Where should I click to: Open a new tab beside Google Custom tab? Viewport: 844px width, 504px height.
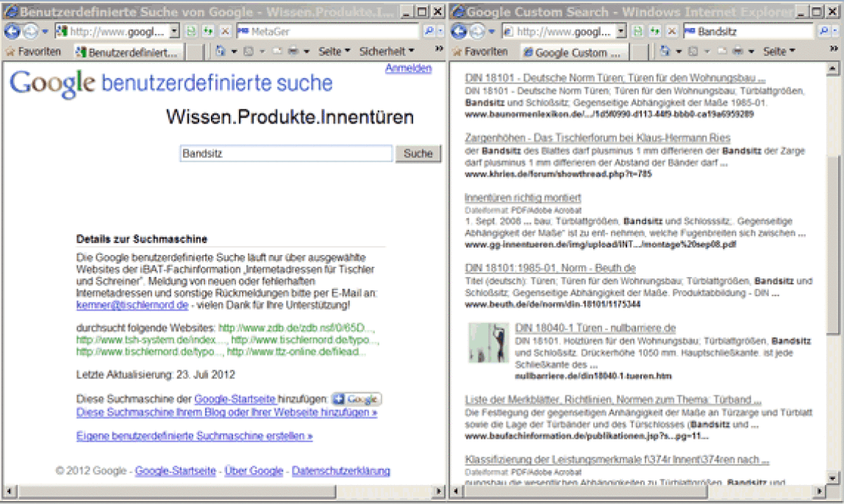(638, 52)
